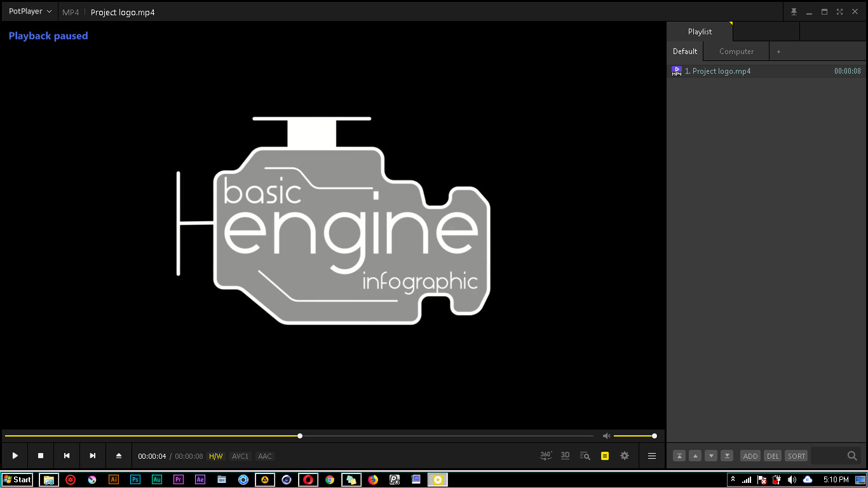Screen dimensions: 868x488
Task: Toggle the AAC audio indicator
Action: point(264,456)
